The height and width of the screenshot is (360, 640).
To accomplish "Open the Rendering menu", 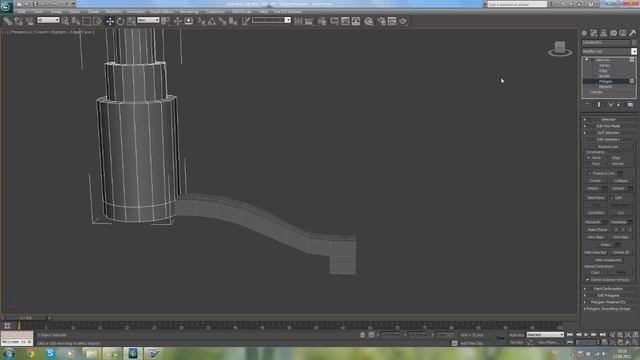I will click(x=189, y=11).
